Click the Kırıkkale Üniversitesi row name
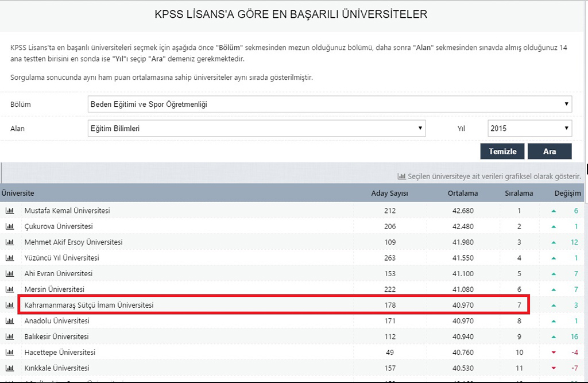 pos(57,368)
